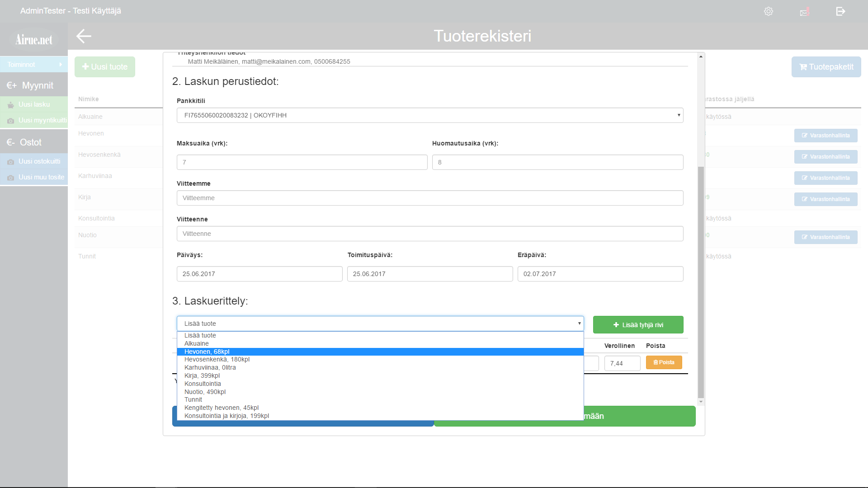
Task: Open Uusi lasku in sidebar
Action: click(x=34, y=104)
